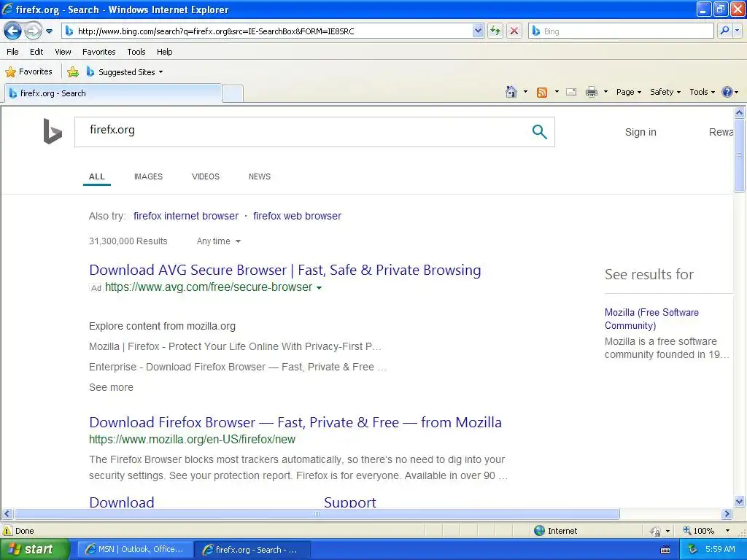The width and height of the screenshot is (747, 560).
Task: Open the Favorites menu
Action: pyautogui.click(x=98, y=52)
